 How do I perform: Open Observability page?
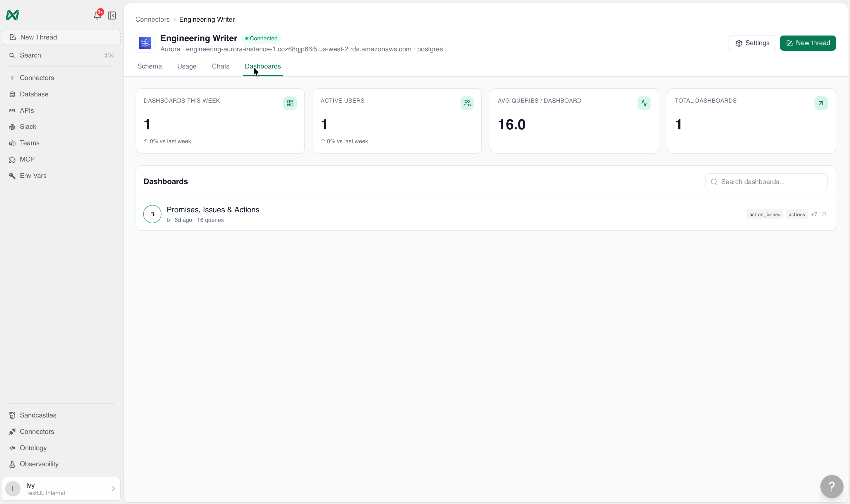pyautogui.click(x=39, y=464)
